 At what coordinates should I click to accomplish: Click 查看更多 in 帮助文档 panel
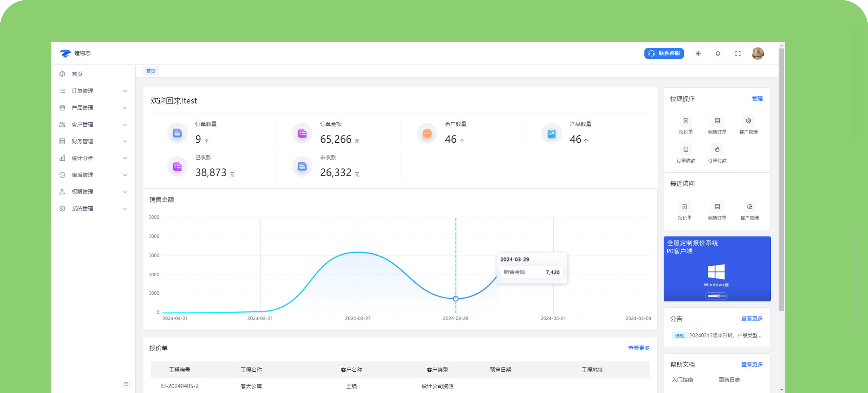tap(752, 365)
